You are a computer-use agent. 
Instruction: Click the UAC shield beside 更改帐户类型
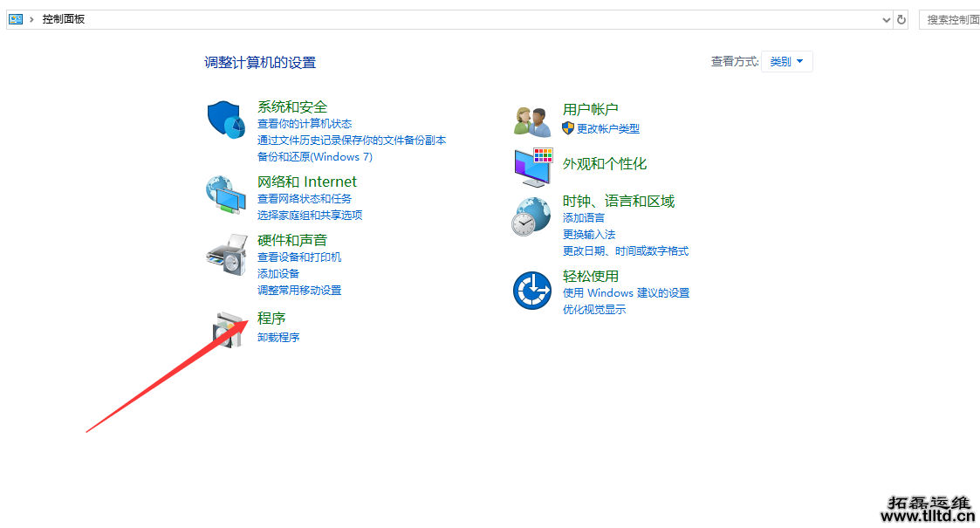pos(567,128)
